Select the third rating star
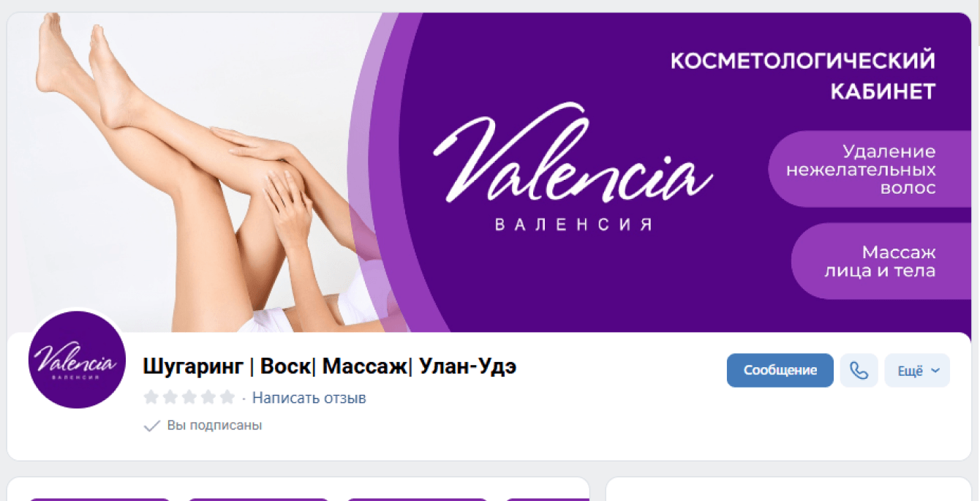 (189, 397)
